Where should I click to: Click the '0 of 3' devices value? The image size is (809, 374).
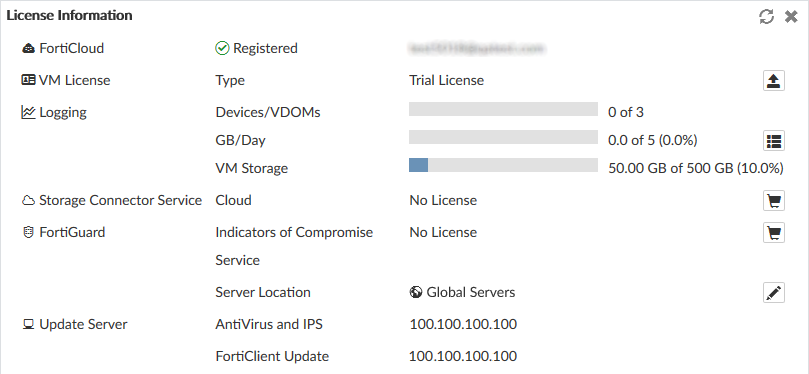(626, 112)
